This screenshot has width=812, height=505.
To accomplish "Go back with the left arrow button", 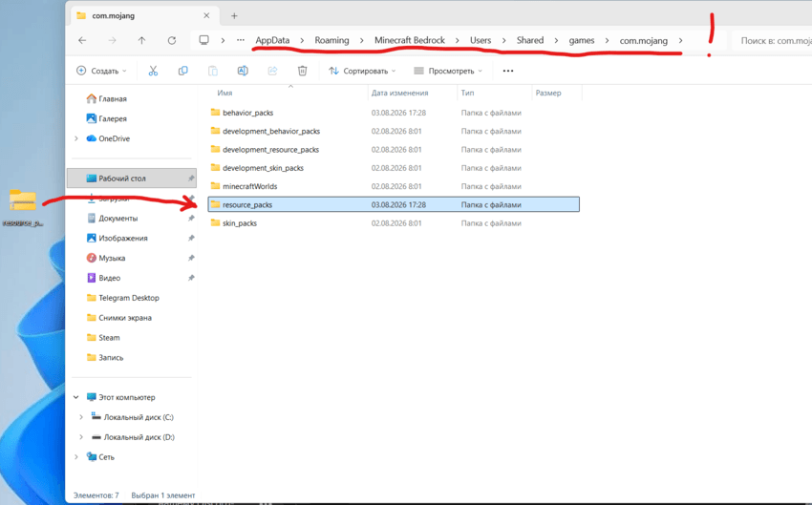I will (x=82, y=40).
